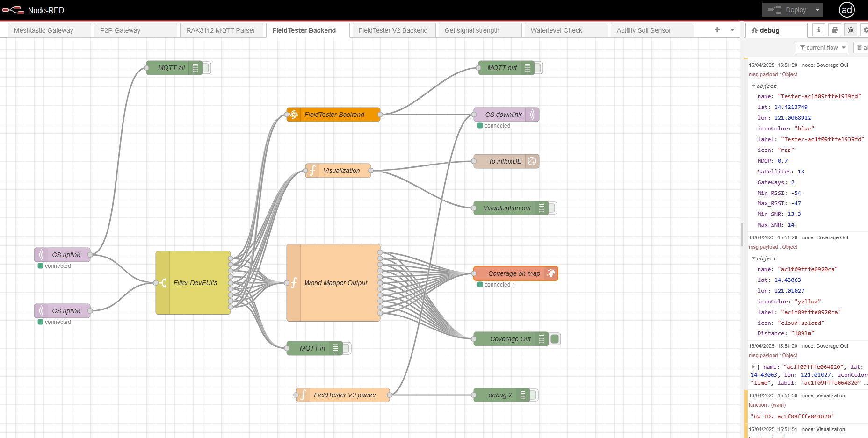Switch to the Waterlevel-Check tab

pyautogui.click(x=556, y=30)
